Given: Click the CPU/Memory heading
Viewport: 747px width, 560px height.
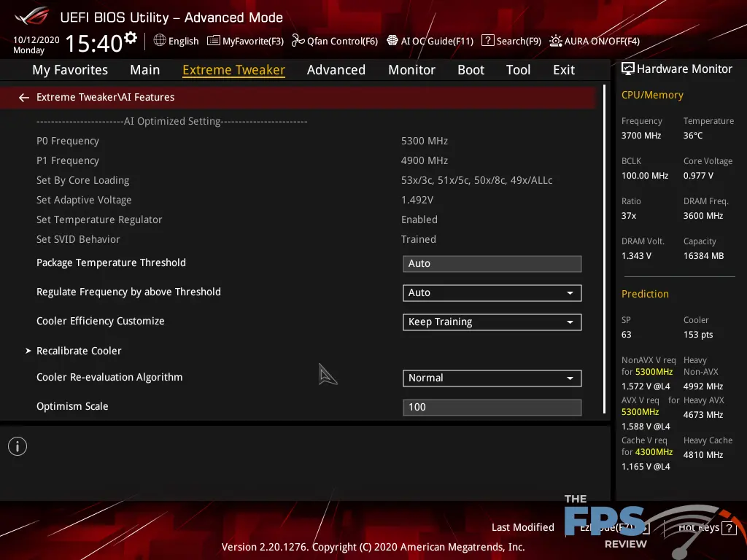Looking at the screenshot, I should pos(652,95).
